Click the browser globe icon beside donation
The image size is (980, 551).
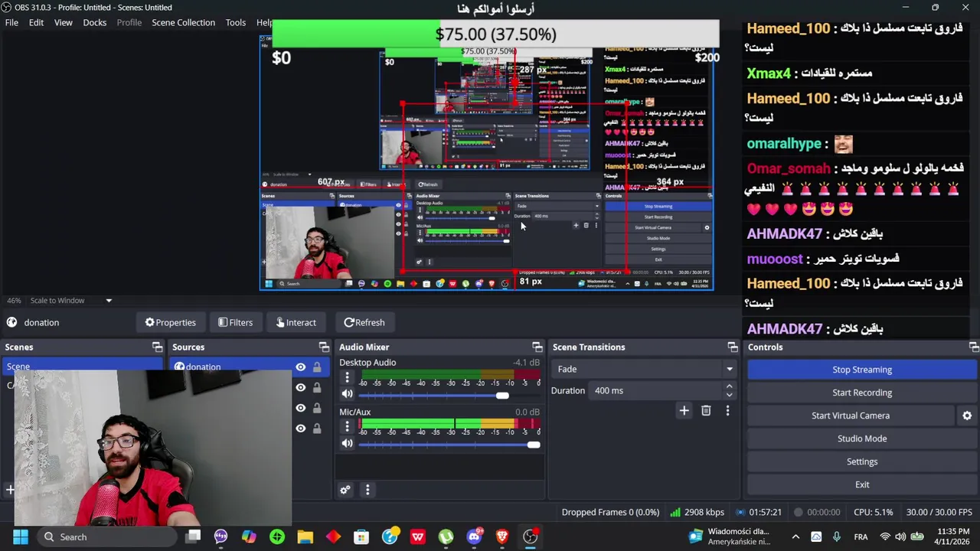179,367
